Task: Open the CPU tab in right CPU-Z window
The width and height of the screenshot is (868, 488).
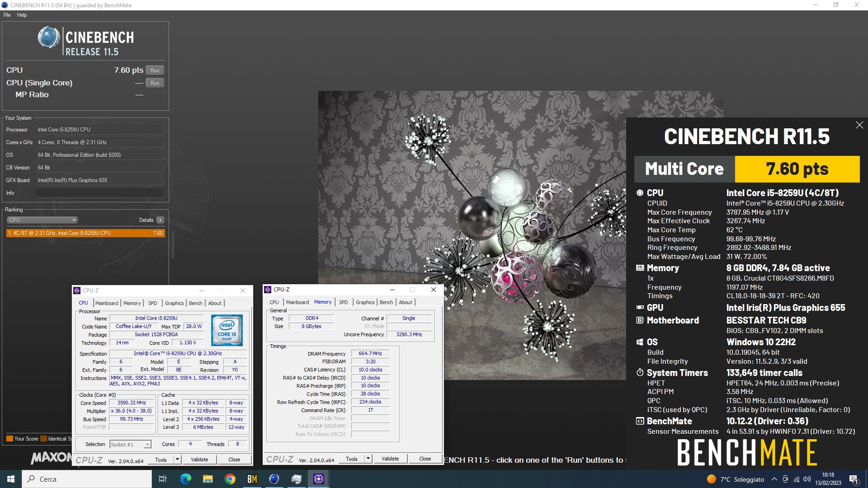Action: pyautogui.click(x=274, y=302)
